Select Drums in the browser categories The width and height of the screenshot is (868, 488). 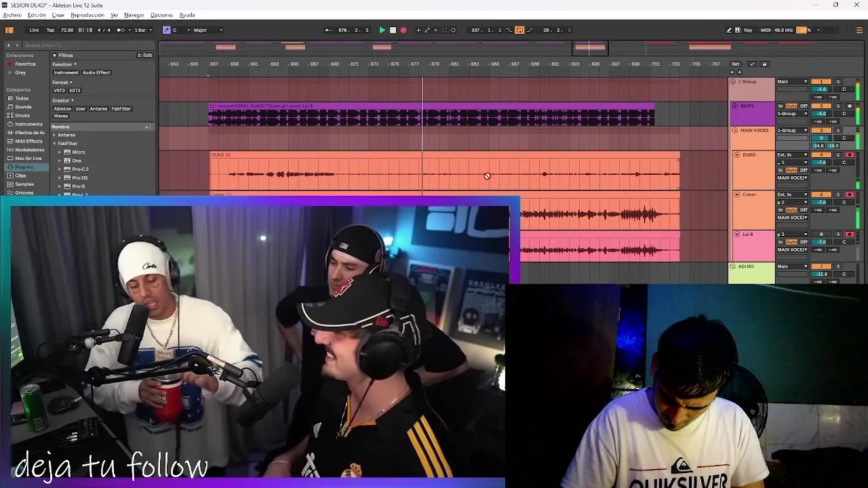click(x=22, y=115)
